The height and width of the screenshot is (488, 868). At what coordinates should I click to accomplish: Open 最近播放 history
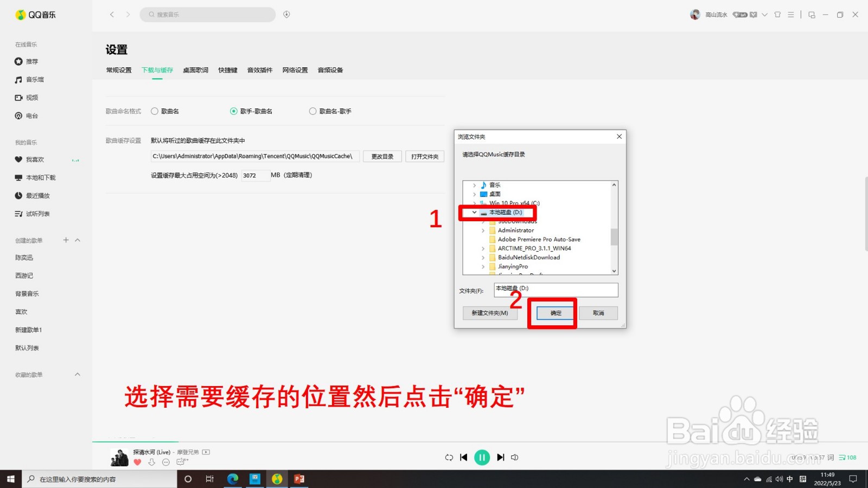click(33, 195)
